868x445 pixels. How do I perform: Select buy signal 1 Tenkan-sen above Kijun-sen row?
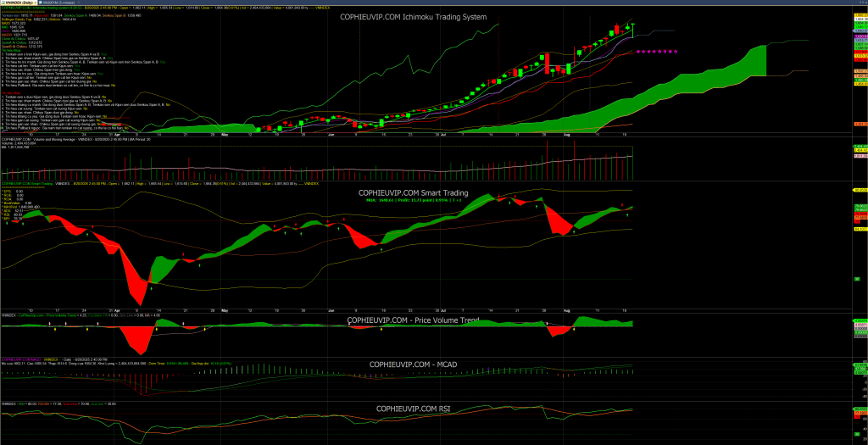tap(54, 54)
